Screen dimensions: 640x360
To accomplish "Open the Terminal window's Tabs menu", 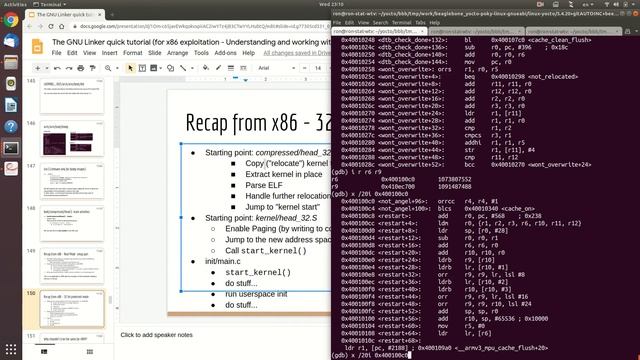I will coord(420,23).
